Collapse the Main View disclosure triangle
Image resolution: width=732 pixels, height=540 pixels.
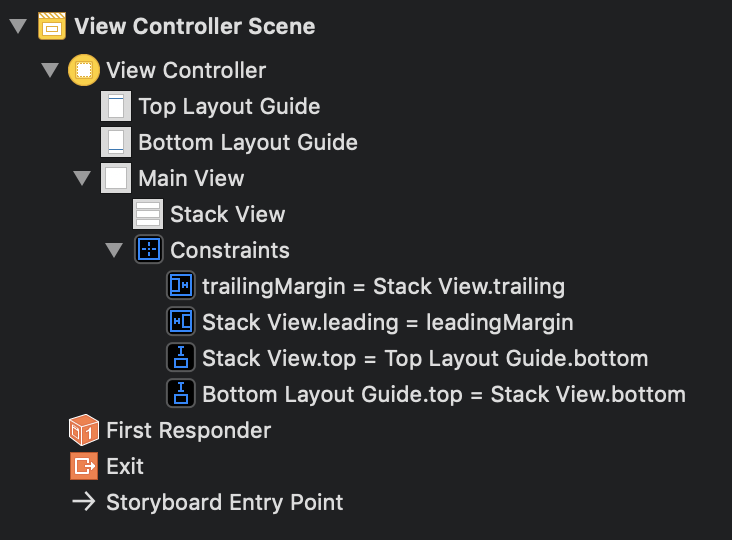82,178
